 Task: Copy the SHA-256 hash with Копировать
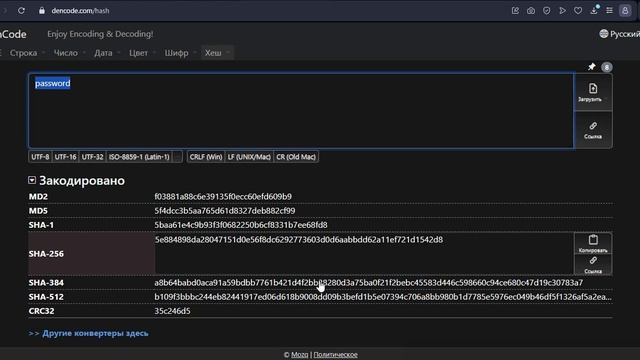tap(593, 243)
